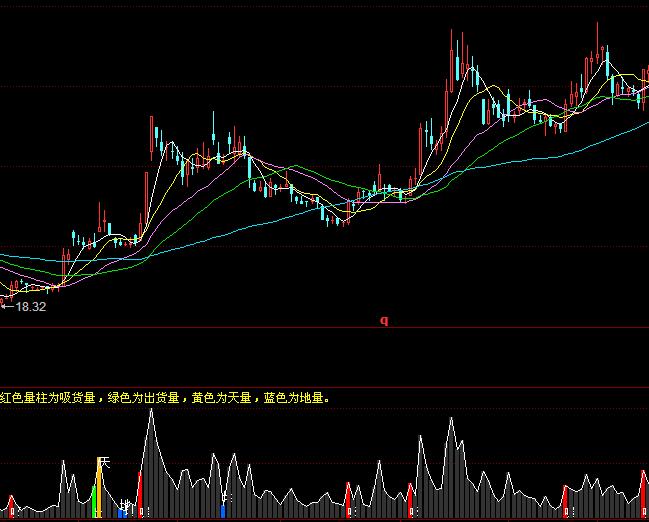The image size is (649, 522).
Task: Select the 天 label above the yellow bar
Action: click(x=102, y=463)
